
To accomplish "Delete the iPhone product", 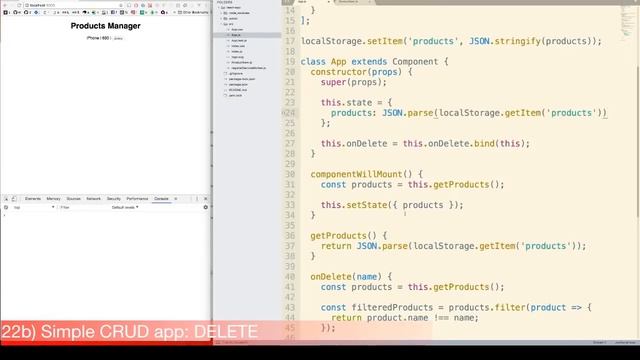I will point(118,38).
